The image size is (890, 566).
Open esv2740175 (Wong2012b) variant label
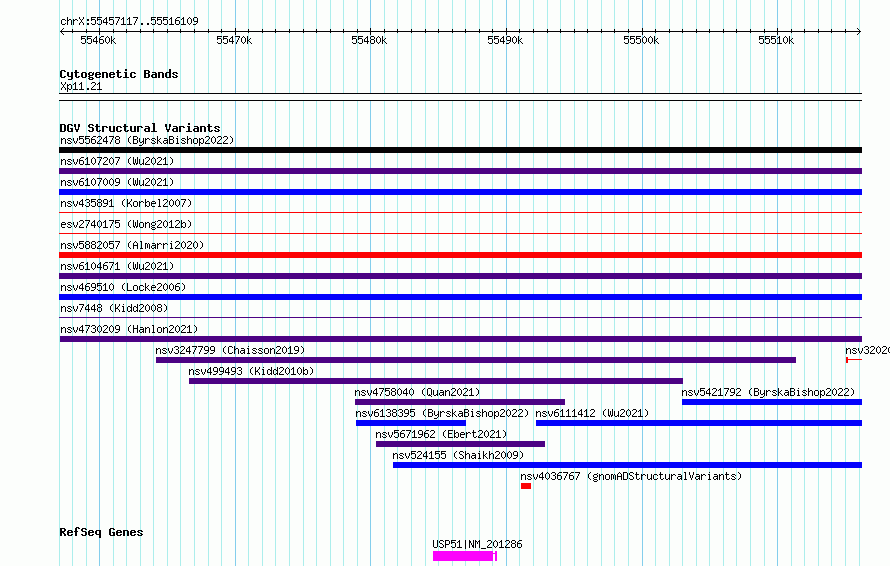(x=126, y=224)
